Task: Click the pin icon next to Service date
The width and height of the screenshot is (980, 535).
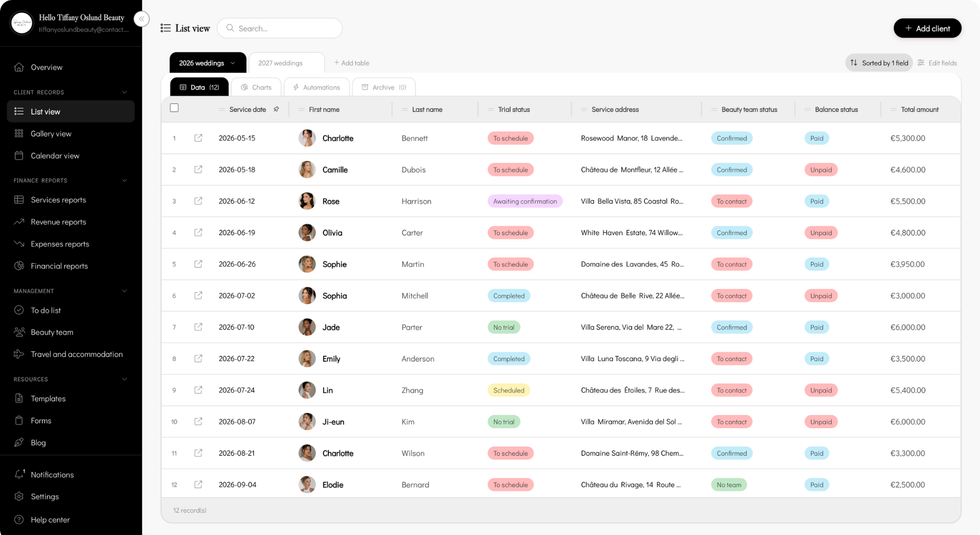Action: coord(276,109)
